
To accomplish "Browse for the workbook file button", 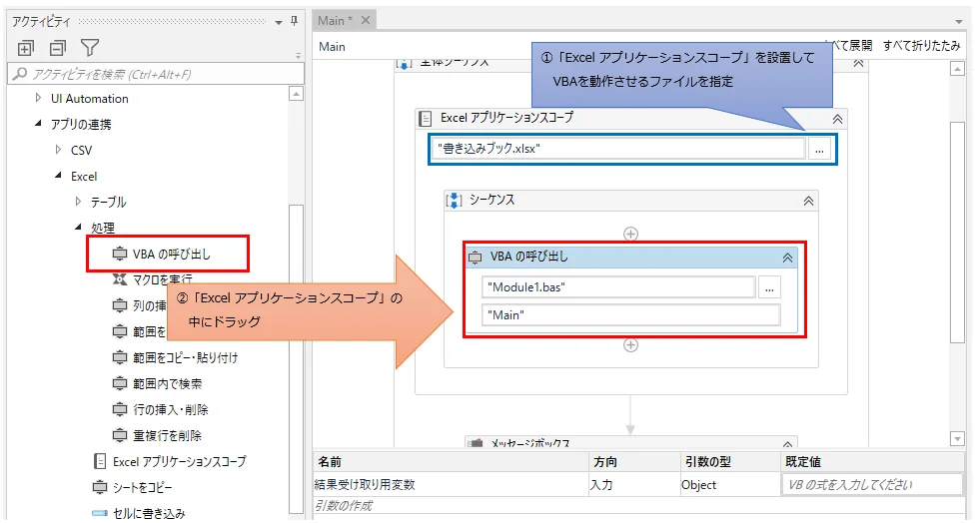I will (x=819, y=149).
